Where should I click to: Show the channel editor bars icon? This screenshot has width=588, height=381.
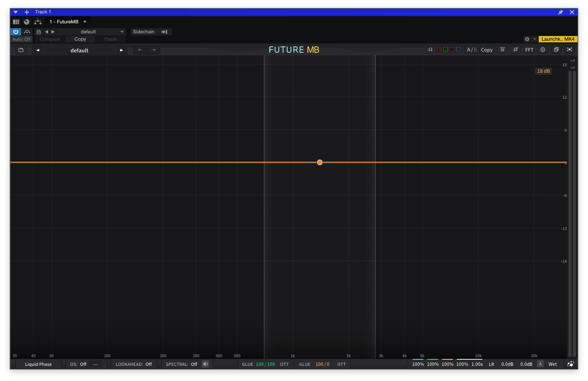[x=16, y=22]
